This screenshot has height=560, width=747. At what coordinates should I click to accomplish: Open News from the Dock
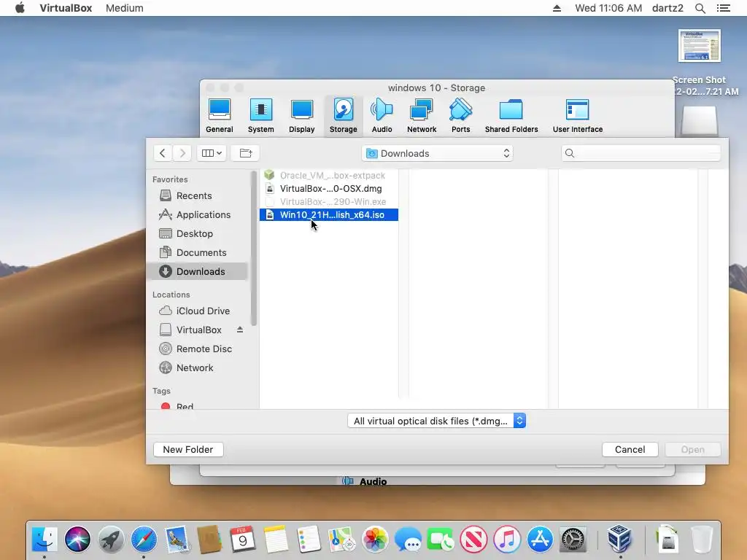(x=473, y=540)
